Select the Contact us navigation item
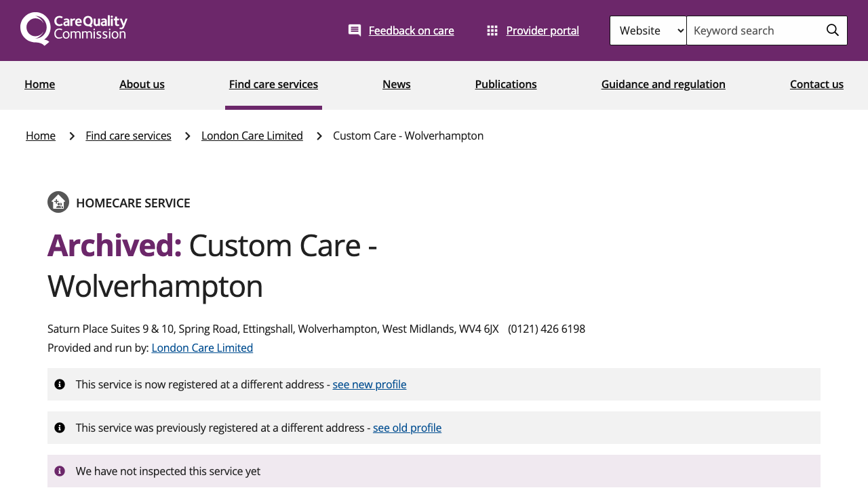The height and width of the screenshot is (488, 868). point(816,83)
